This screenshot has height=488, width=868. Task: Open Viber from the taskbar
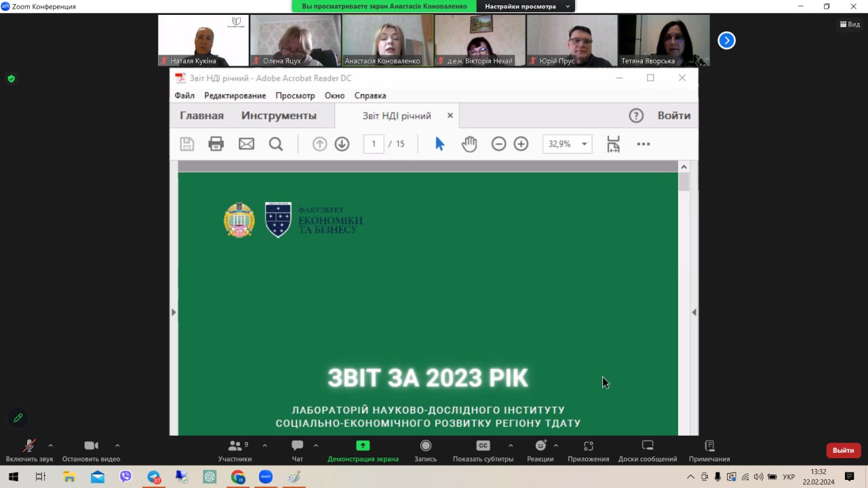[x=125, y=476]
